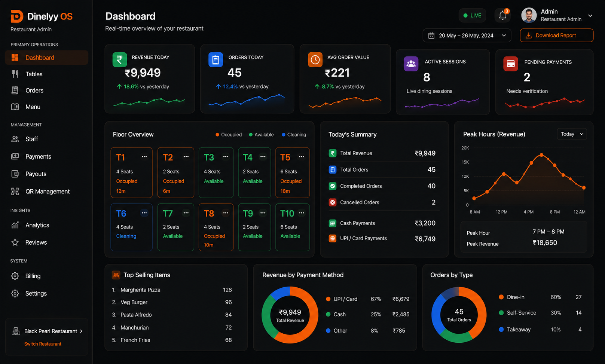The image size is (605, 364).
Task: Click the Admin profile avatar
Action: click(x=529, y=15)
